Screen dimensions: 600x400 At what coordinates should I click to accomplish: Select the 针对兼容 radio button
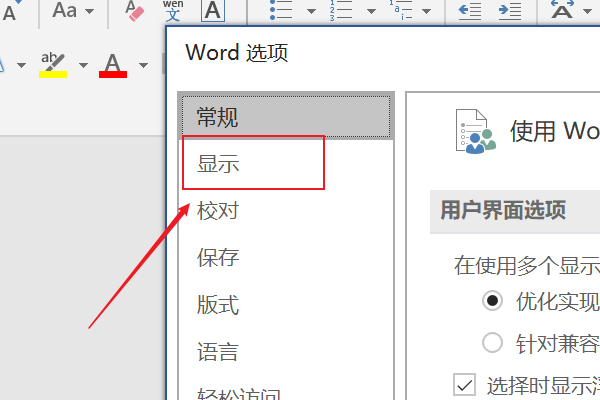pos(492,342)
